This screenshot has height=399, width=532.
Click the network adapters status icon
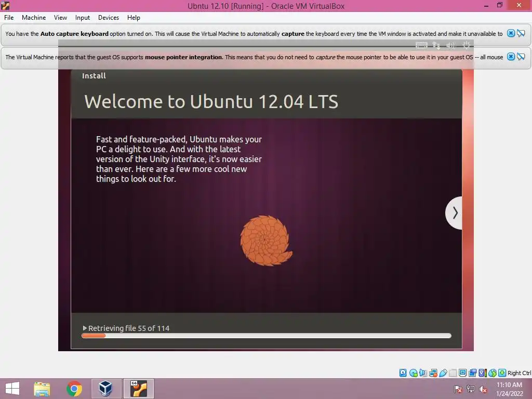point(433,373)
